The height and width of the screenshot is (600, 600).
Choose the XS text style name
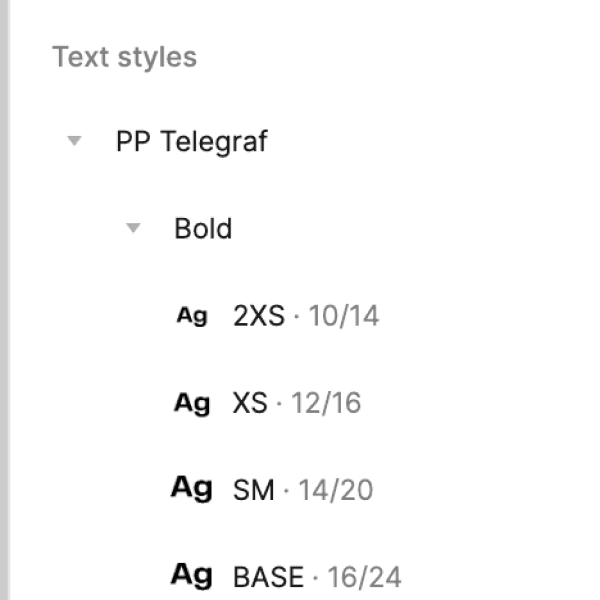pos(250,404)
